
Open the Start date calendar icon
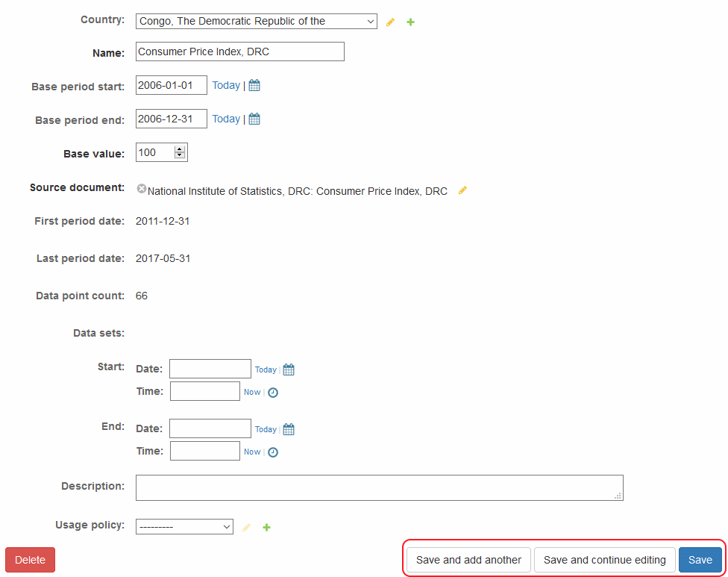289,369
